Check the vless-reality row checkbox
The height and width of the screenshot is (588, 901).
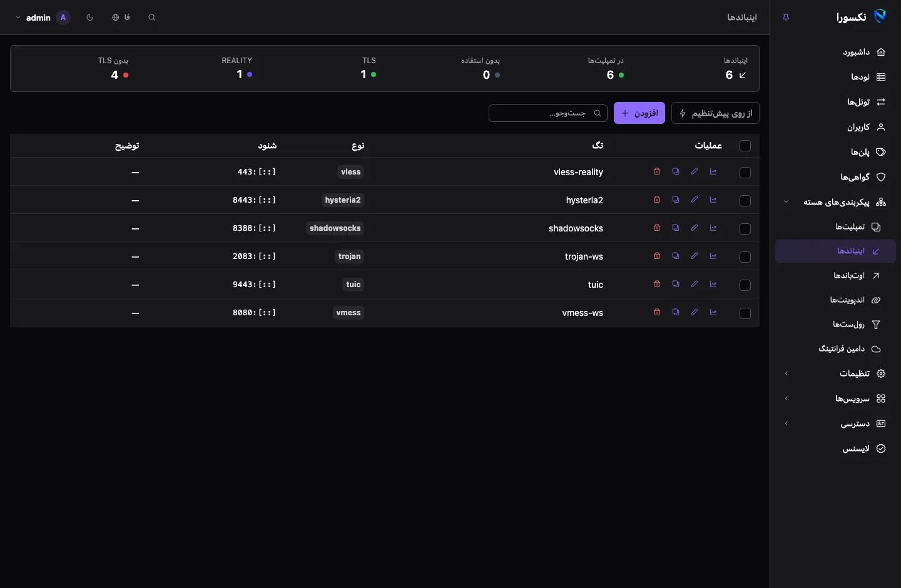[x=745, y=173]
